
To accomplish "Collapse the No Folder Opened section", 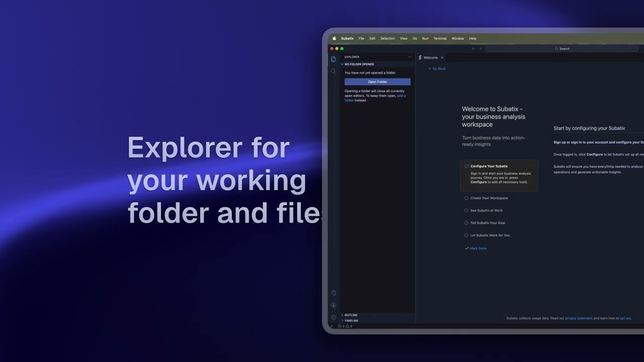I will coord(377,64).
